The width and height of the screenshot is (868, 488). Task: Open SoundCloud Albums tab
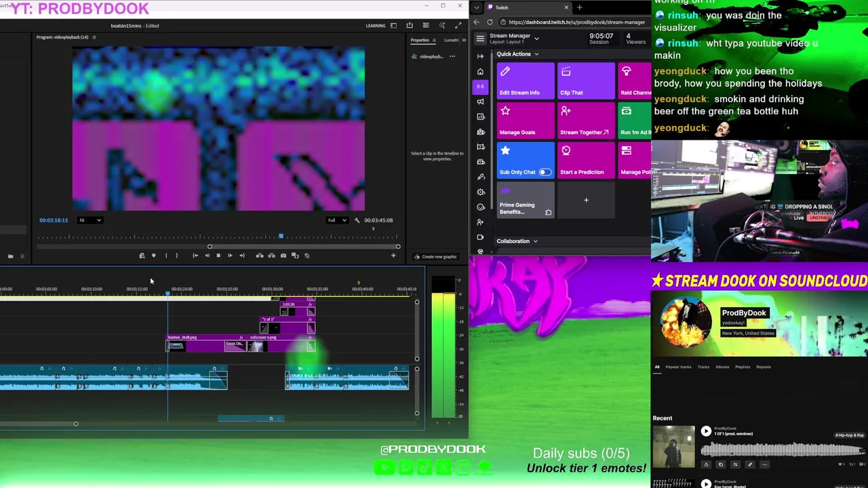(x=722, y=367)
